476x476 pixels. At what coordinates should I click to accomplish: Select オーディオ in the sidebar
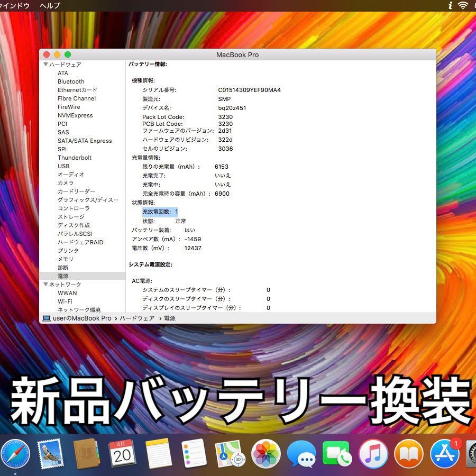click(x=71, y=175)
